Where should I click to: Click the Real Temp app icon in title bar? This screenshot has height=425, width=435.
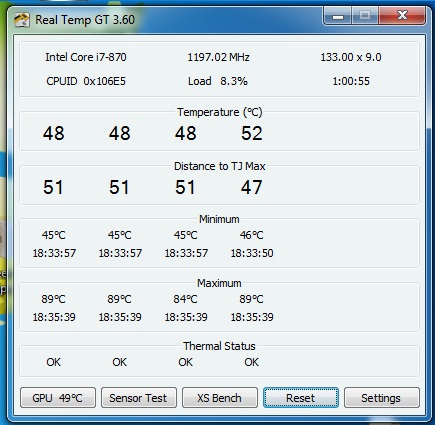(x=22, y=20)
